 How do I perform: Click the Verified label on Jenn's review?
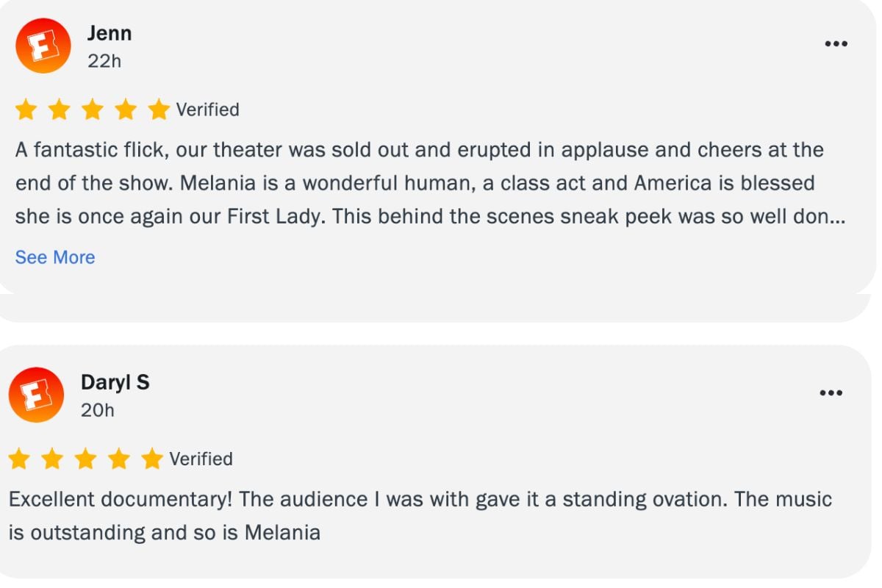(x=207, y=110)
